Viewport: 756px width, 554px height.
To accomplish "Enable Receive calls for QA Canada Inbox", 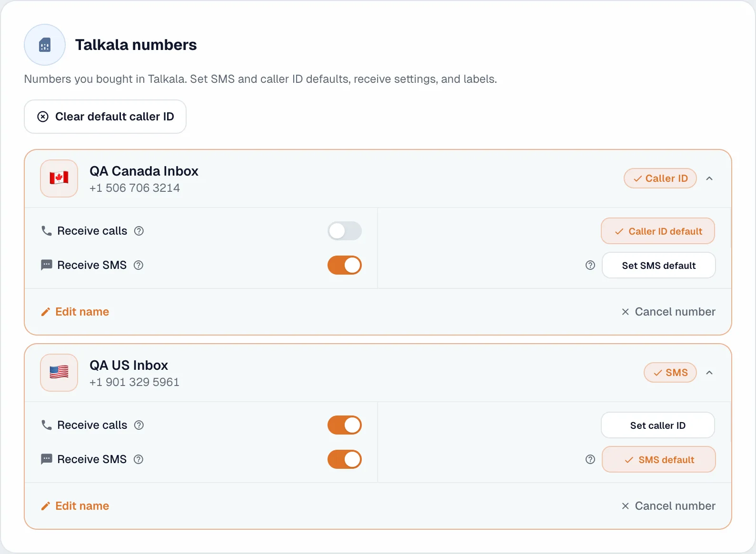I will pos(345,231).
